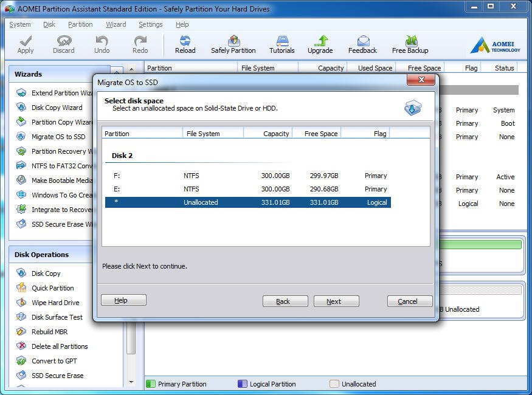Click the dialog File System column header

pyautogui.click(x=213, y=134)
